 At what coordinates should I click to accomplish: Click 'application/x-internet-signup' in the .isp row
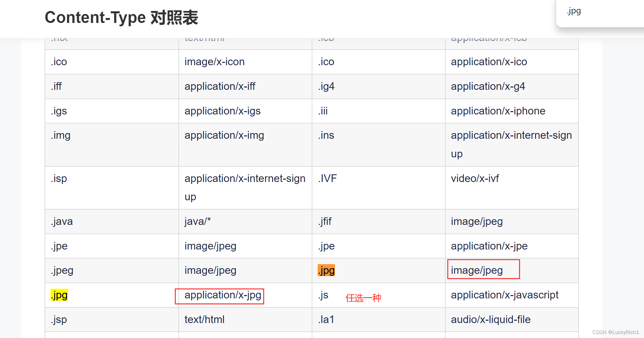[245, 188]
